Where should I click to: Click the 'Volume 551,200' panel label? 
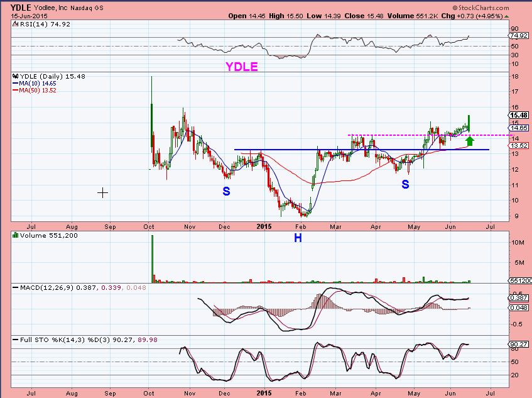pyautogui.click(x=48, y=235)
